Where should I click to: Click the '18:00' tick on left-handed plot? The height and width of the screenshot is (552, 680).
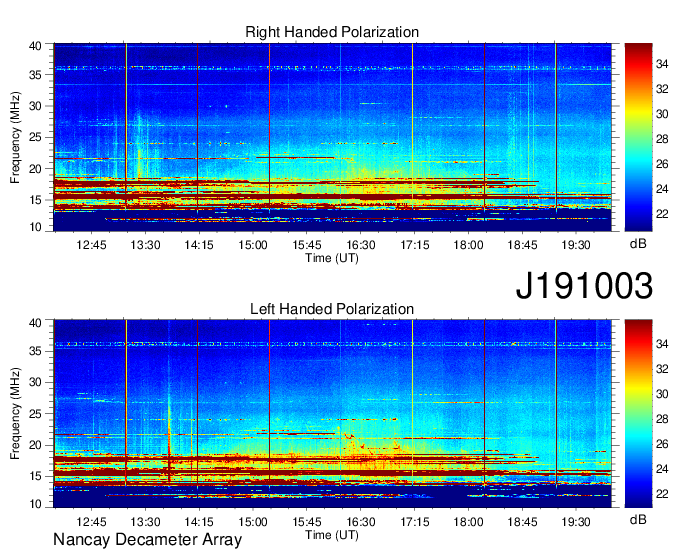pyautogui.click(x=468, y=522)
